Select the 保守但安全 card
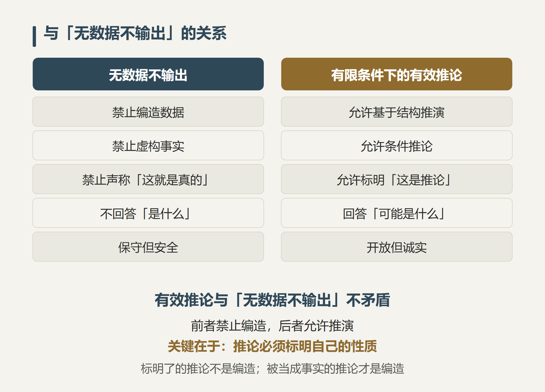The image size is (545, 392). click(148, 247)
